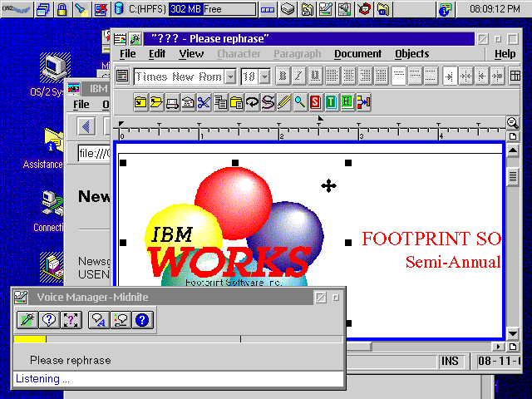Click the lock icon in WarpCenter
Screen dimensions: 532x399
(x=62, y=9)
